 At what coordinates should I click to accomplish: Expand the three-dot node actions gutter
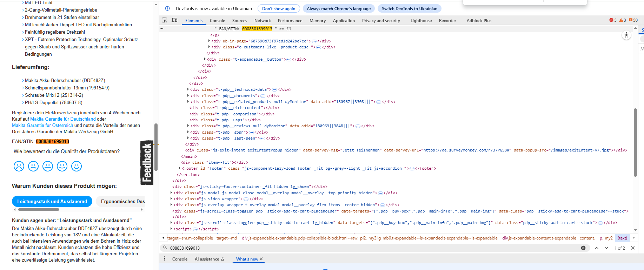[x=161, y=29]
